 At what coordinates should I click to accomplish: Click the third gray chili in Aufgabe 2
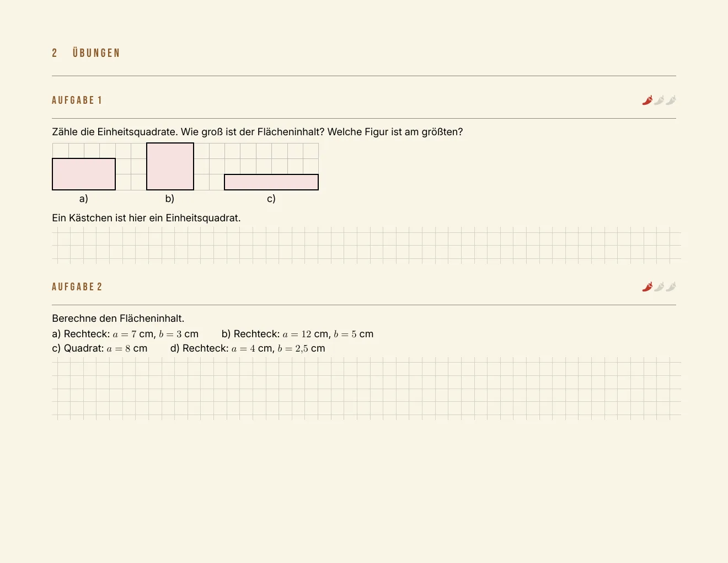671,286
